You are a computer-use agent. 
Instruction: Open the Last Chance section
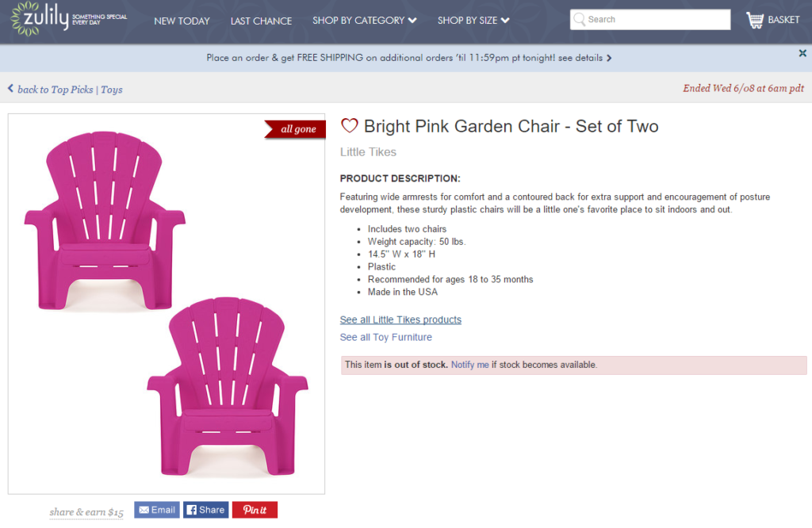coord(261,21)
